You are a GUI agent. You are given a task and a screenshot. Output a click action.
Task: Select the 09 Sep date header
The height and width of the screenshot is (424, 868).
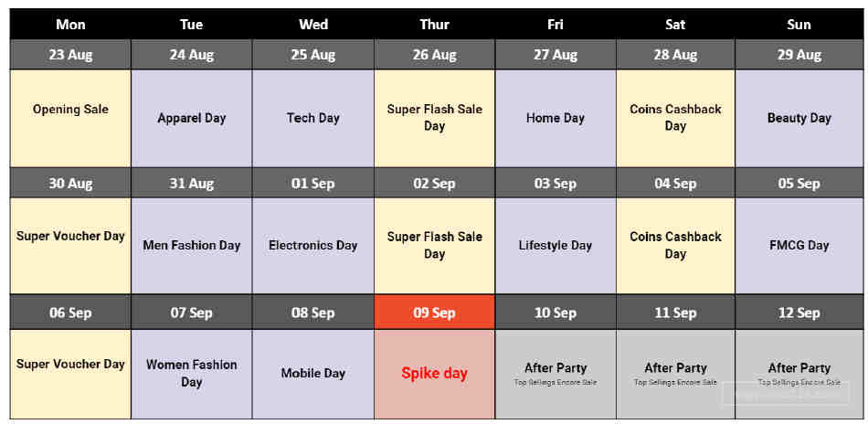point(435,313)
